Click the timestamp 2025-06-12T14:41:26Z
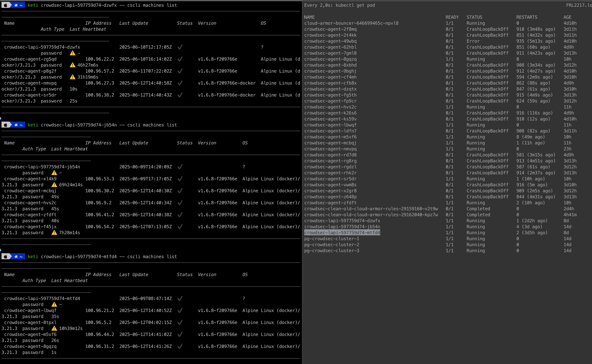Image resolution: width=592 pixels, height=364 pixels. pos(146,346)
